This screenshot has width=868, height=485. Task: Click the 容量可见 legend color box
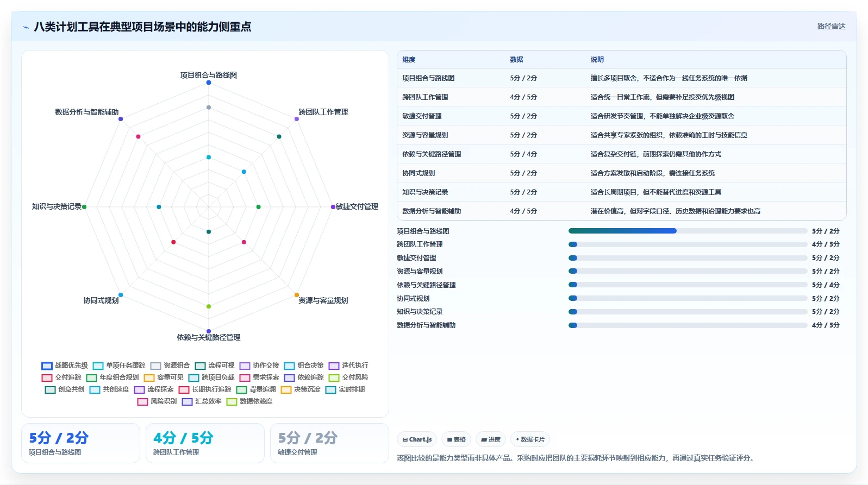click(149, 377)
